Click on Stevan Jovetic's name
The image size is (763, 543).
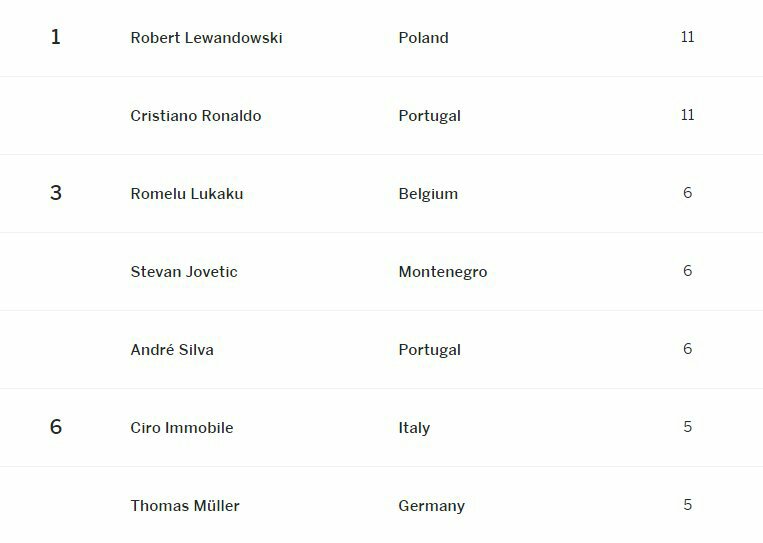point(184,272)
